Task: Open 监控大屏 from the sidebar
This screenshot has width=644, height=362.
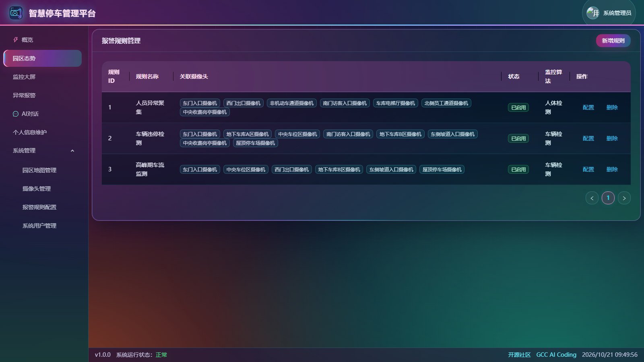Action: click(43, 77)
